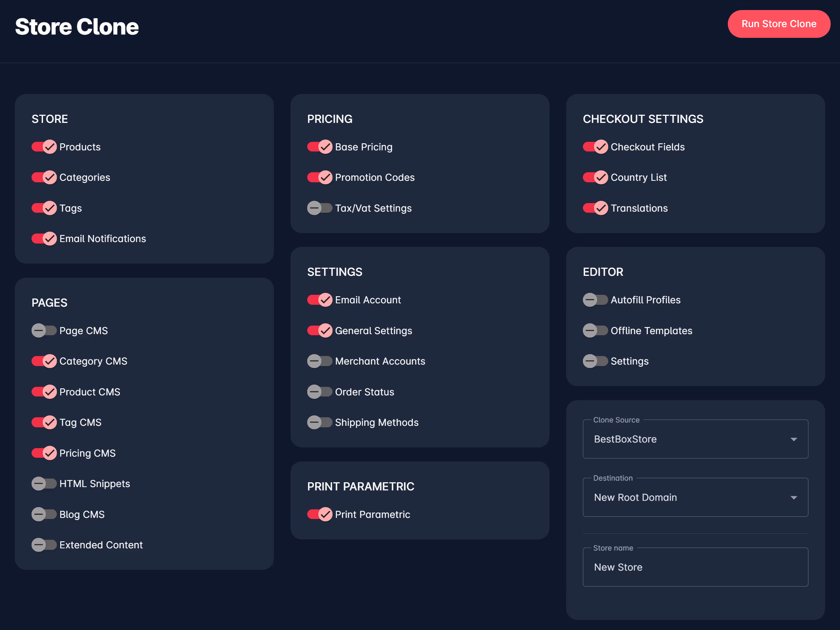Enable the Page CMS toggle
Image resolution: width=840 pixels, height=630 pixels.
pos(44,330)
